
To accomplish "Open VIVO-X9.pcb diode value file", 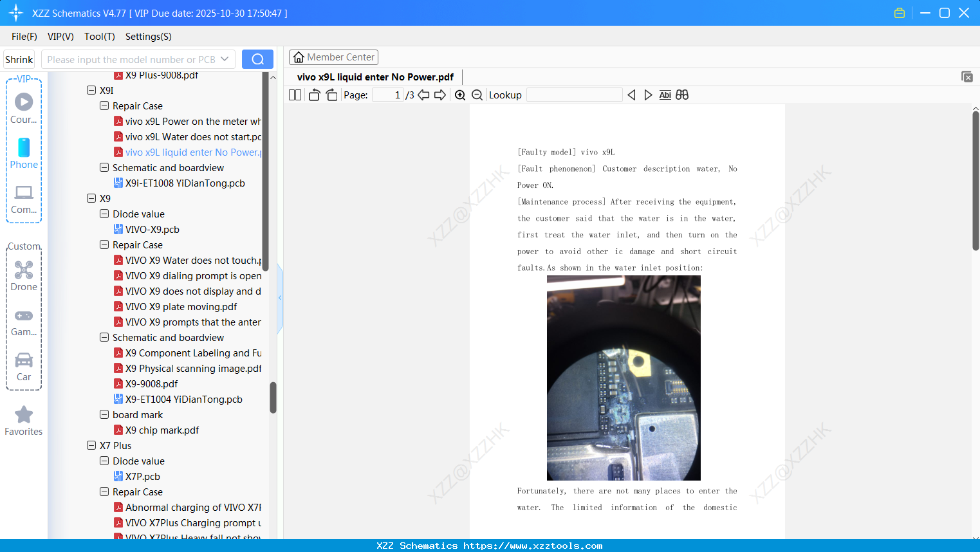I will pyautogui.click(x=147, y=229).
